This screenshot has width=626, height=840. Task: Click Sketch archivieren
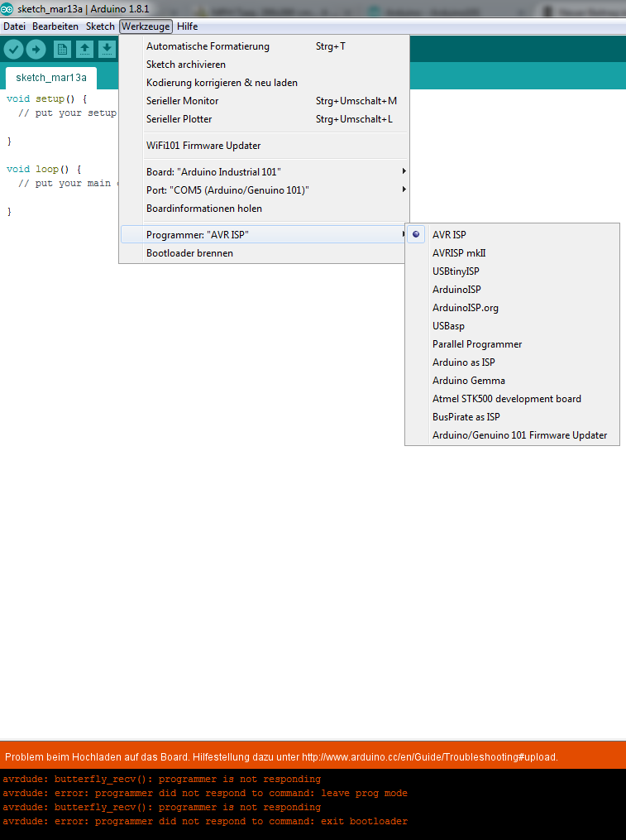[264, 65]
